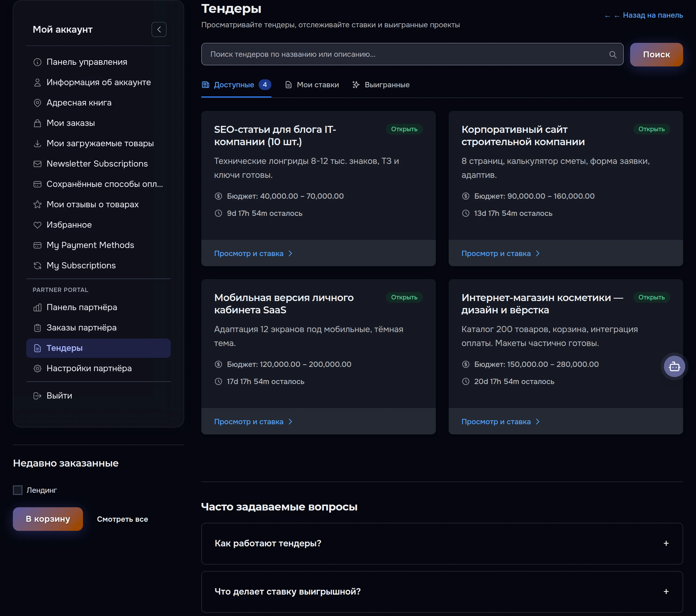Click the Поиск button
Screen dimensions: 696x616
pos(656,55)
